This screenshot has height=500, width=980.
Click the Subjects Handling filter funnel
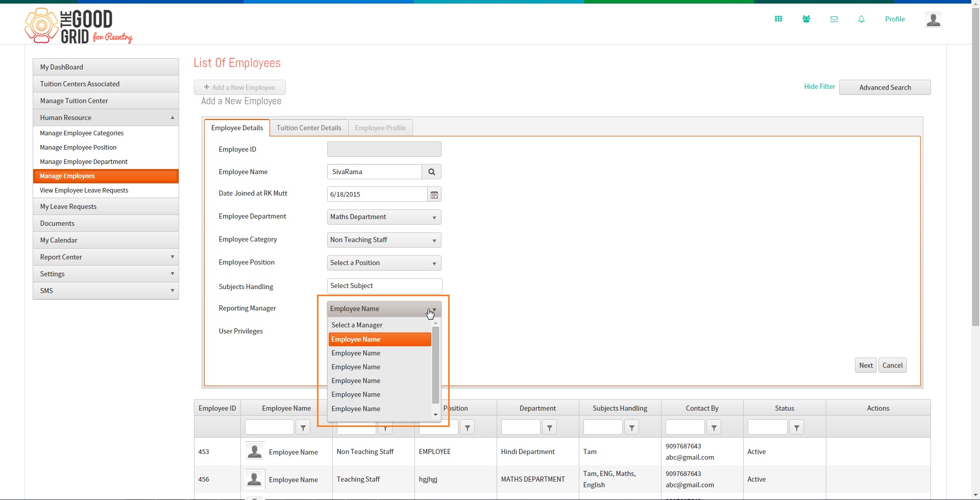632,427
